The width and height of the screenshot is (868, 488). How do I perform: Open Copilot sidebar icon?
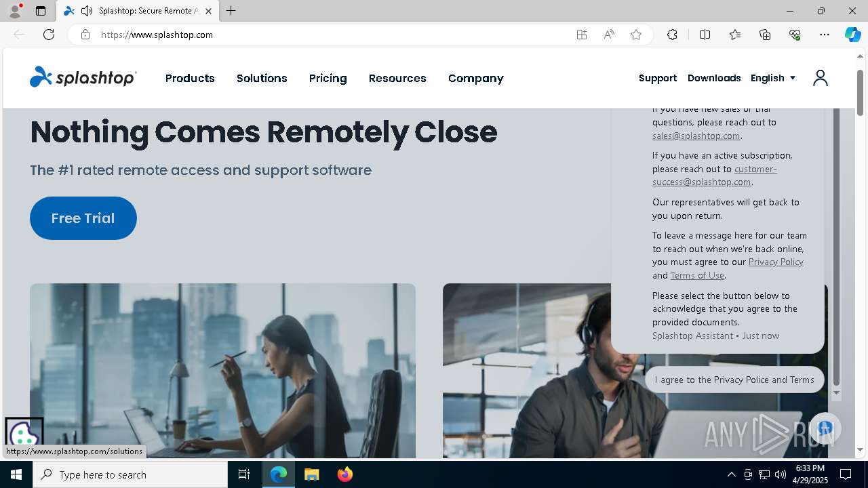[852, 35]
